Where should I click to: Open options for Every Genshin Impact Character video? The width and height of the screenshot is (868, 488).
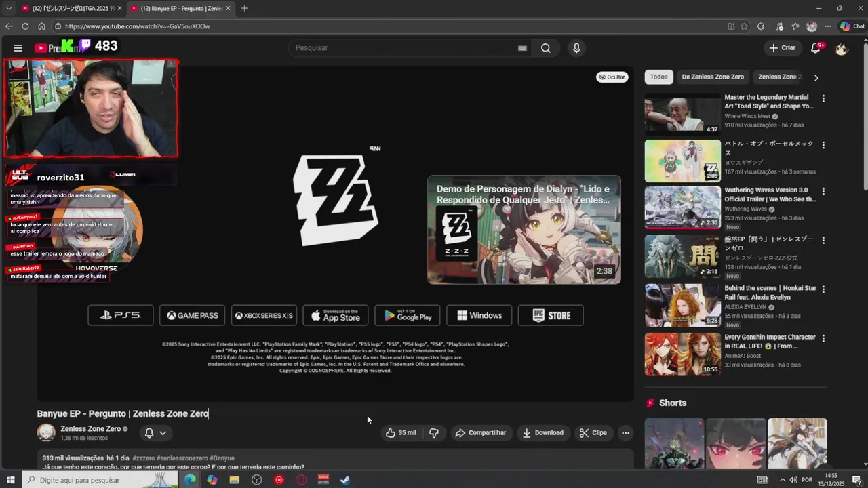[823, 338]
